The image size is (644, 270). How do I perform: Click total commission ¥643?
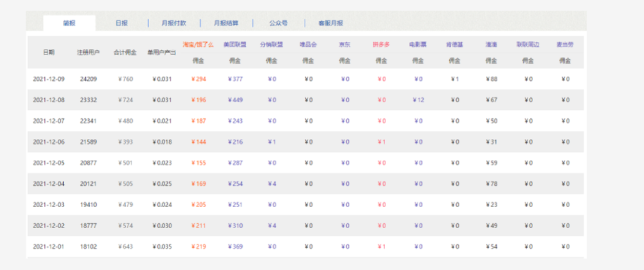click(125, 246)
